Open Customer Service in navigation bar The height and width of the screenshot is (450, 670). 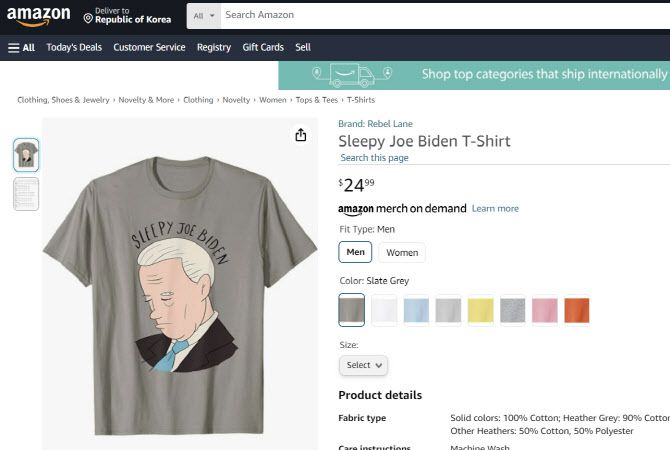(149, 47)
